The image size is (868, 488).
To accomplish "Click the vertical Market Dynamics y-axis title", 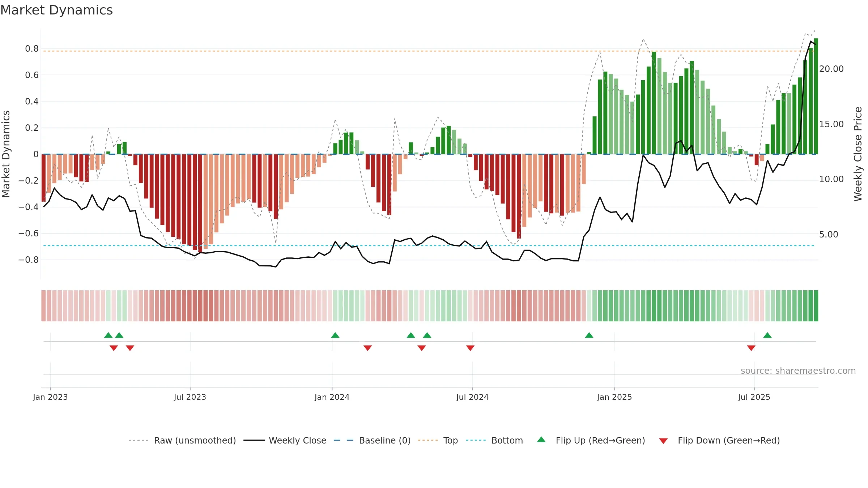I will 6,154.
